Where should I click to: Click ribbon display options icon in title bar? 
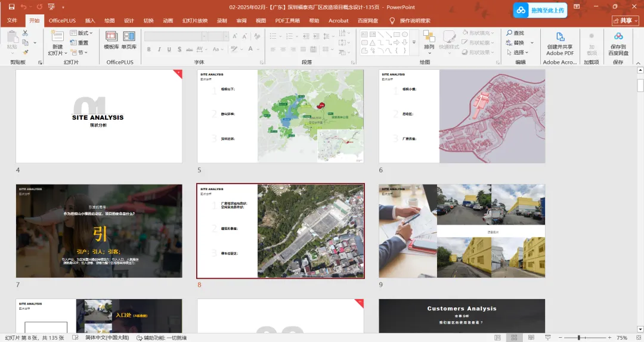point(577,7)
